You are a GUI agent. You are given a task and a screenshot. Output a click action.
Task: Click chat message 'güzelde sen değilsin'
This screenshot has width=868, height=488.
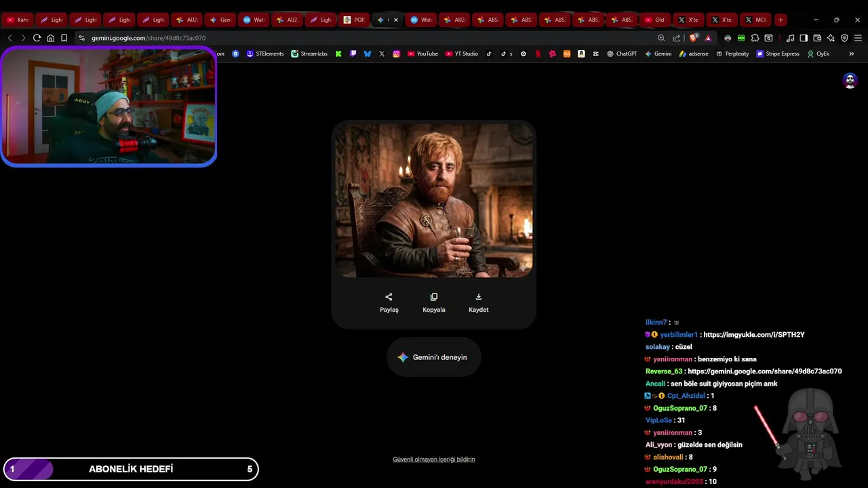click(x=710, y=445)
